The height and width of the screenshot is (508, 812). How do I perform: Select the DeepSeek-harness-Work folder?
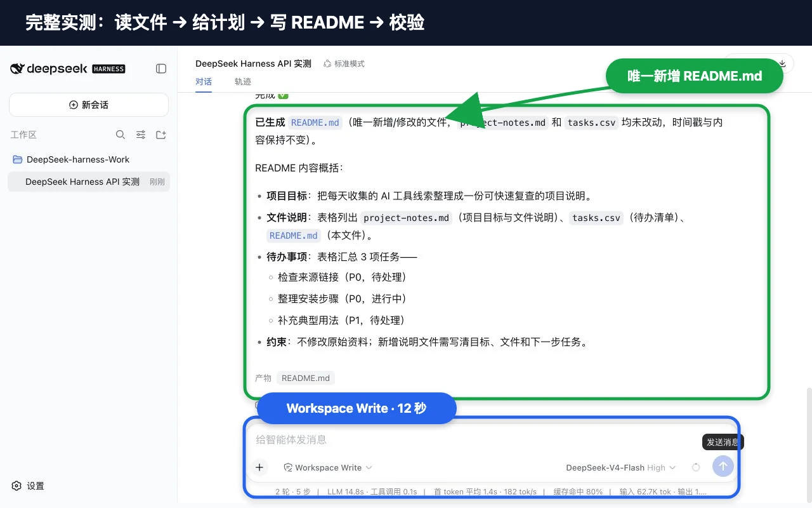(89, 159)
